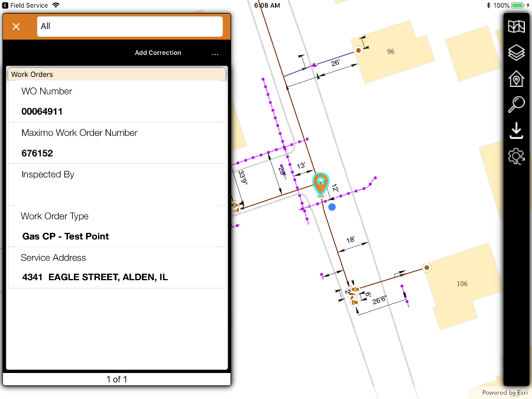This screenshot has width=532, height=399.
Task: Click Work Order Type 'Gas CP - Test Point'
Action: (66, 236)
